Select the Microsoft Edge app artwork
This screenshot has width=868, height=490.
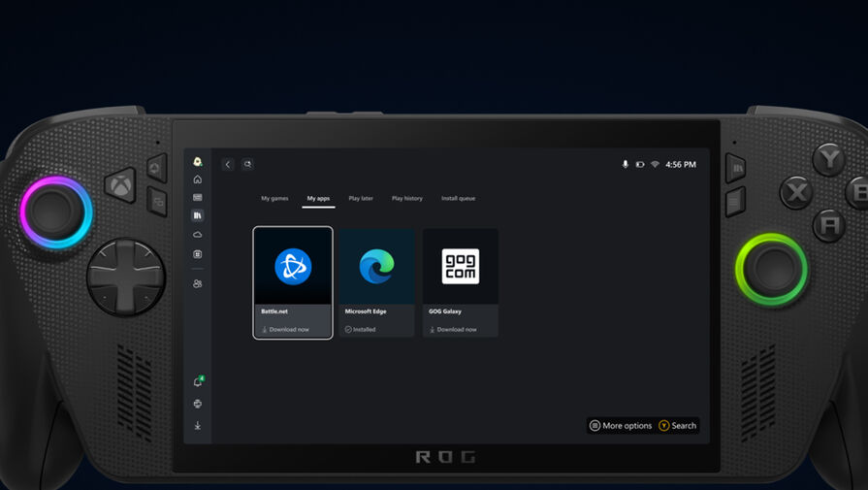[x=377, y=266]
